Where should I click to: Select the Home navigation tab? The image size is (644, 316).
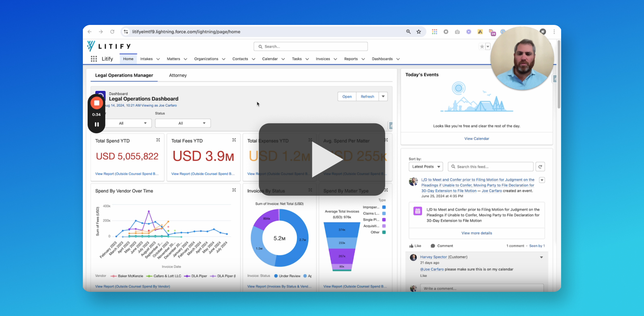128,59
